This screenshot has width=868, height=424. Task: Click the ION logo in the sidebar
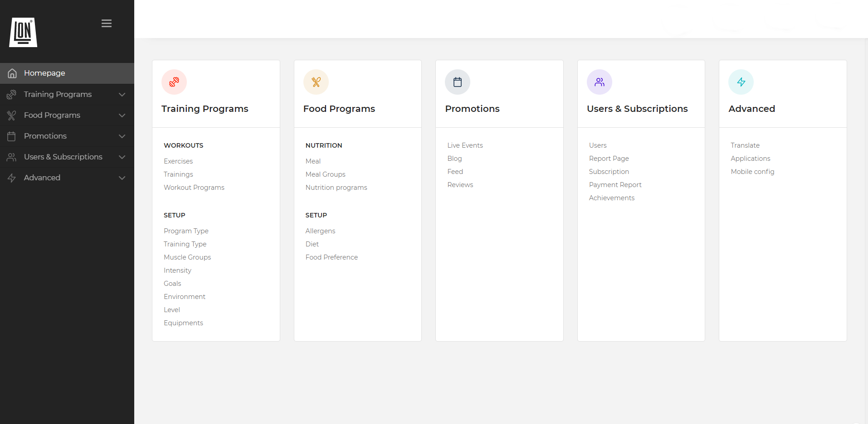click(23, 32)
